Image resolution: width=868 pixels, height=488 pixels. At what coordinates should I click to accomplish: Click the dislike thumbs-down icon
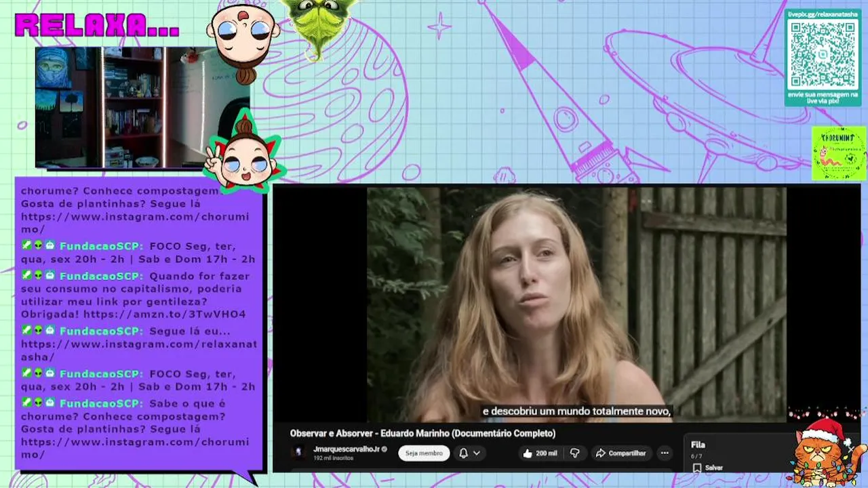pos(574,453)
